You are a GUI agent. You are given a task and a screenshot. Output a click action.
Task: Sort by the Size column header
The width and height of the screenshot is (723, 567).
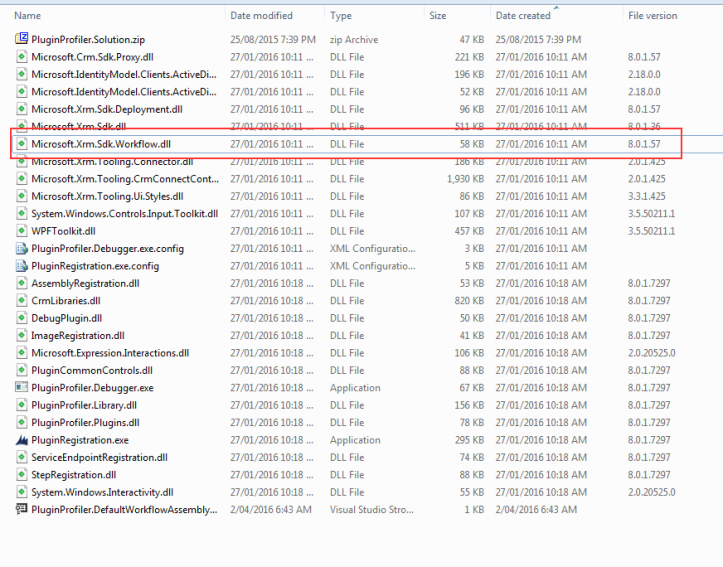(x=438, y=16)
